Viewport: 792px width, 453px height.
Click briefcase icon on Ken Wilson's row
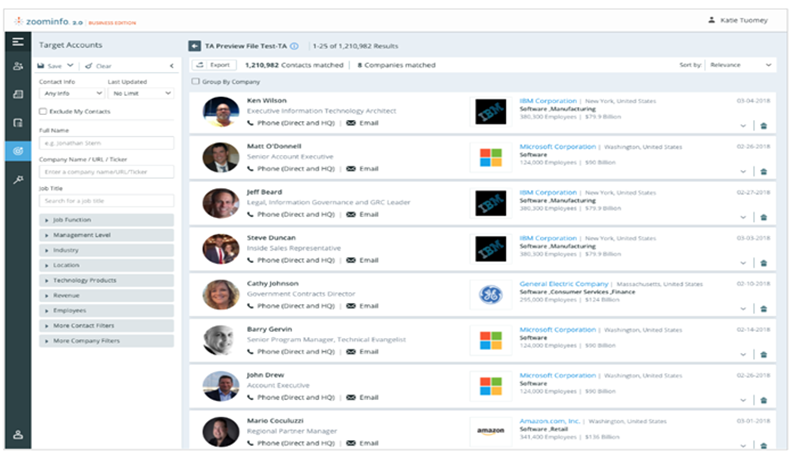pos(762,126)
